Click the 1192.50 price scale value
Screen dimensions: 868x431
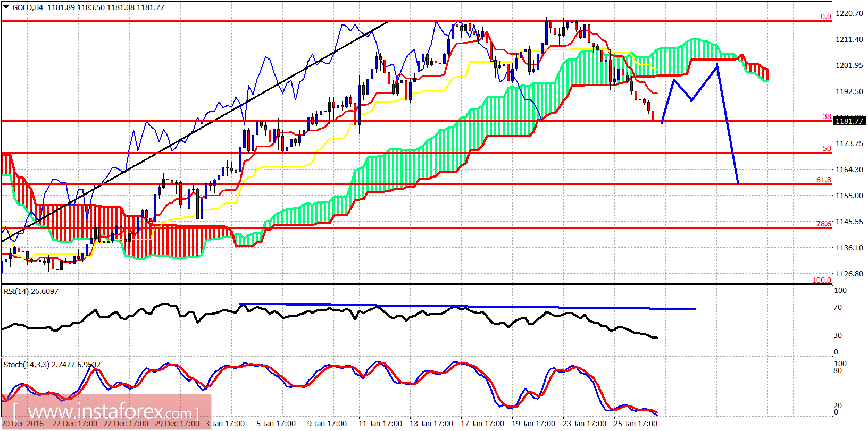tap(849, 91)
